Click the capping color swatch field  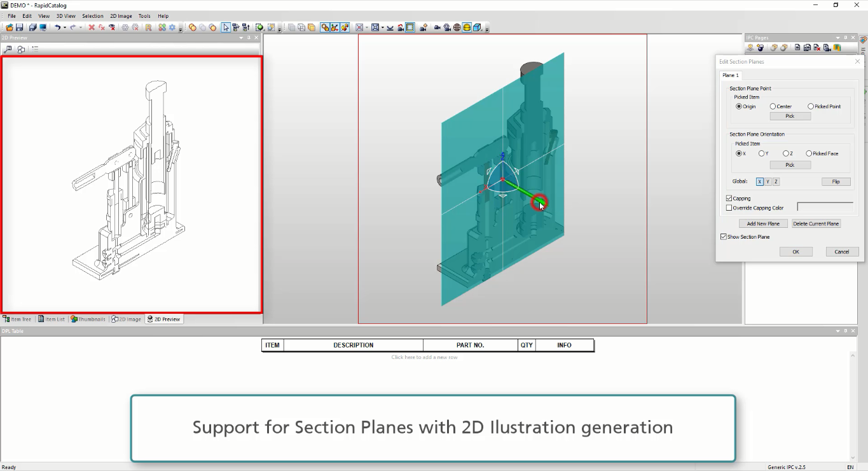coord(825,207)
